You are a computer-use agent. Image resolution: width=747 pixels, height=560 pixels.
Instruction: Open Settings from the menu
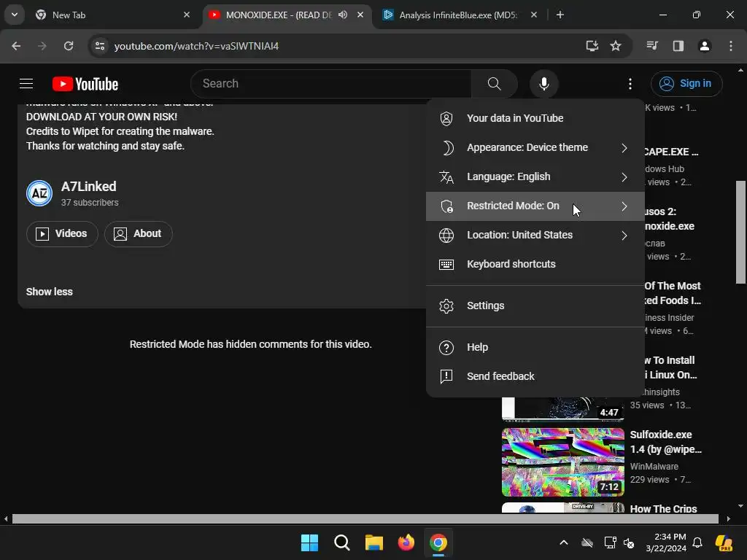(535, 306)
